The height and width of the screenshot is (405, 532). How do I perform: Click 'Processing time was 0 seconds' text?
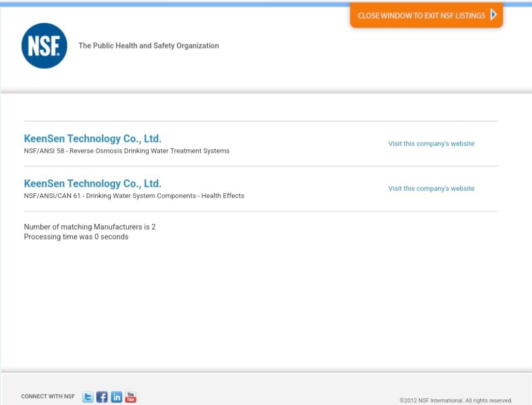(x=76, y=237)
